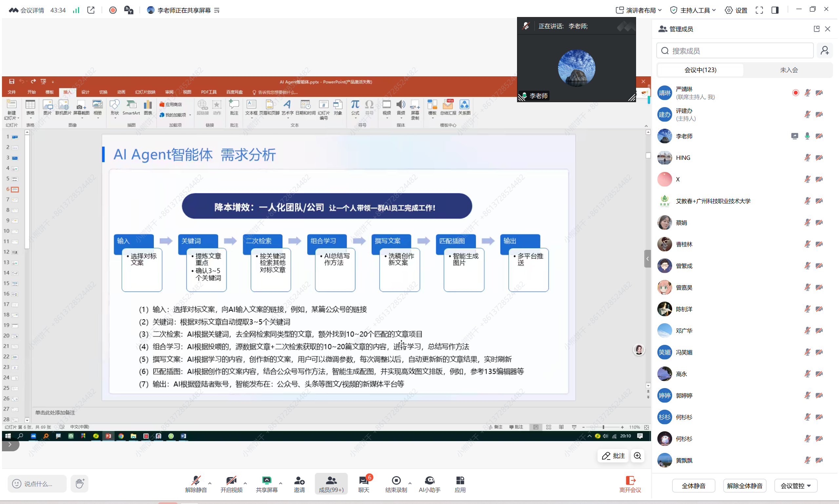
Task: Expand the 主持人工具 dropdown
Action: (692, 10)
